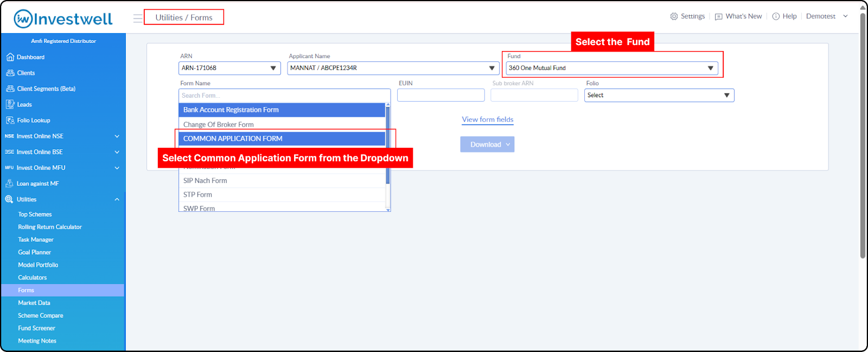This screenshot has width=868, height=352.
Task: Click the Download button
Action: (x=487, y=144)
